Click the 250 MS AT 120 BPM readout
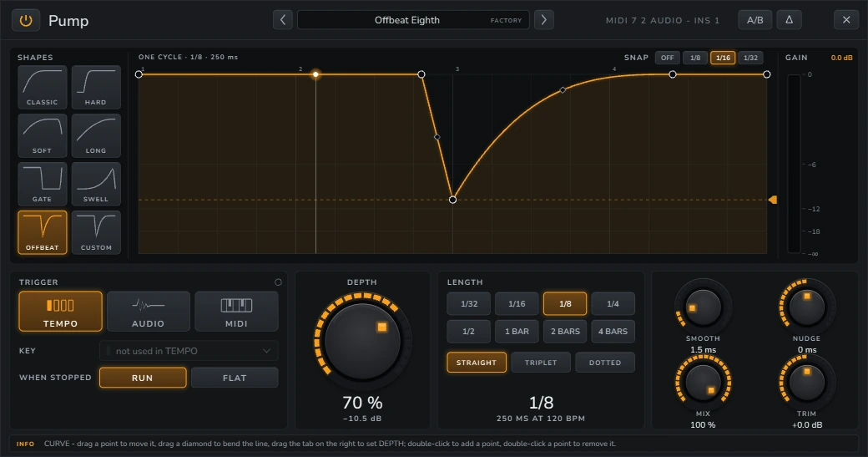The image size is (868, 457). click(541, 419)
